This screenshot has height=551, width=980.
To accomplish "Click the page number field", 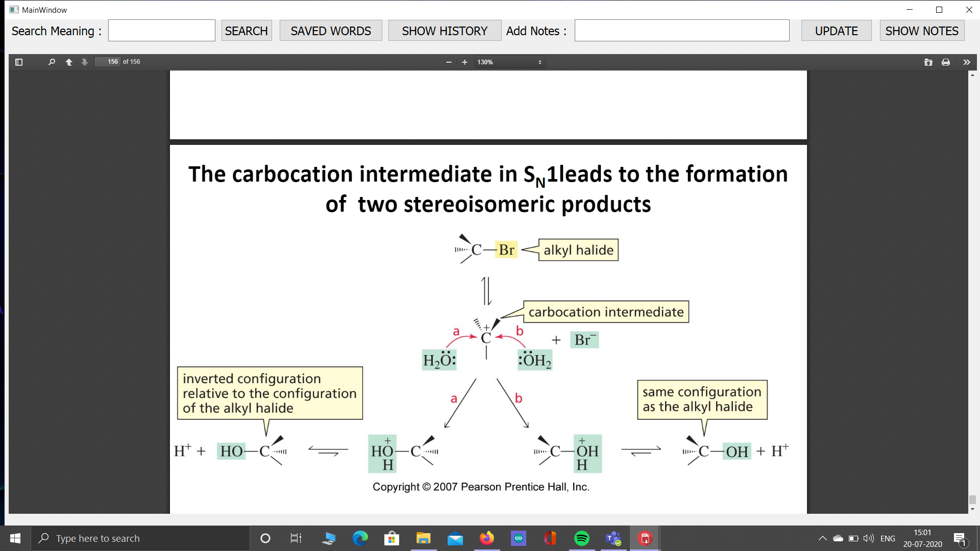I will pyautogui.click(x=108, y=62).
